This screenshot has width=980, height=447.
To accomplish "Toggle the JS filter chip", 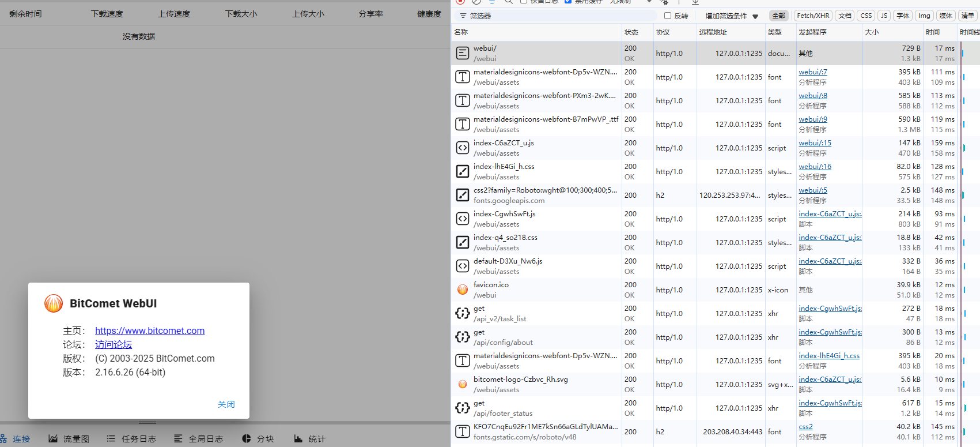I will 884,16.
